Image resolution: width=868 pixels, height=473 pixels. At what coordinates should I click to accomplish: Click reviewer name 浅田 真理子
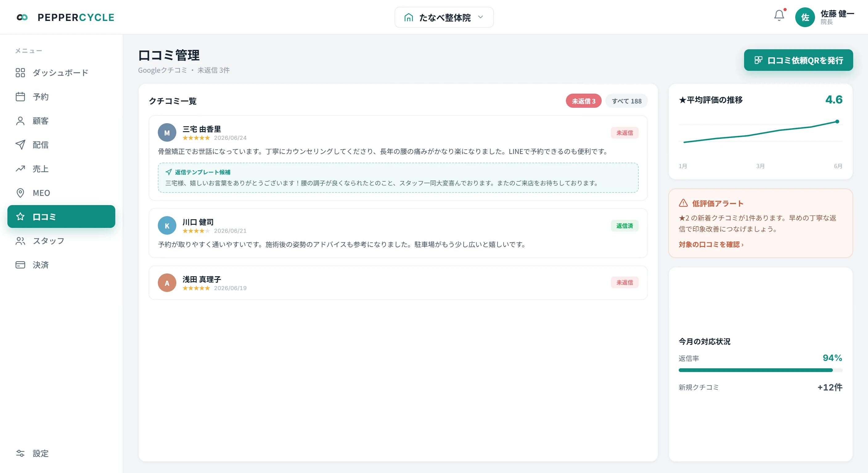pyautogui.click(x=202, y=279)
